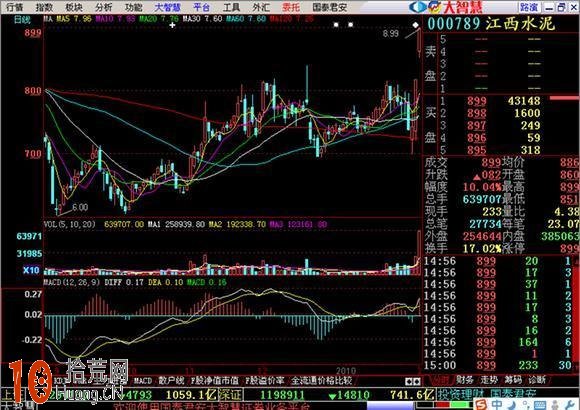Open the 指数 menu
This screenshot has width=580, height=410.
(x=44, y=7)
